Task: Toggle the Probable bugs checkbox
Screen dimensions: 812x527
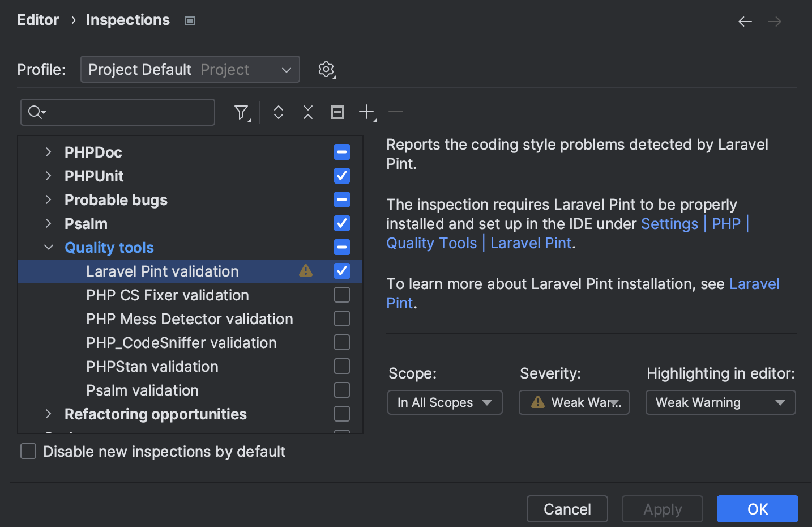Action: [x=342, y=199]
